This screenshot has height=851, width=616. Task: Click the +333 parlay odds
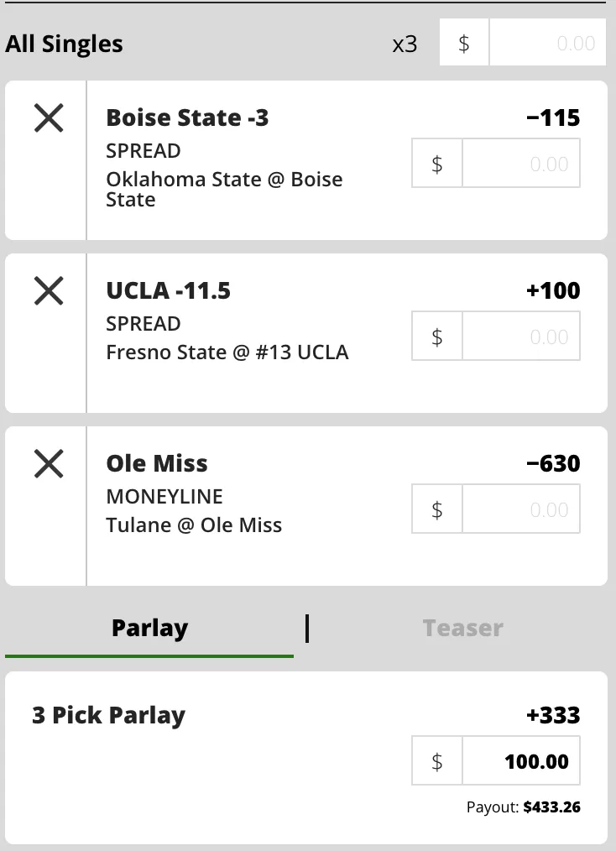tap(553, 716)
